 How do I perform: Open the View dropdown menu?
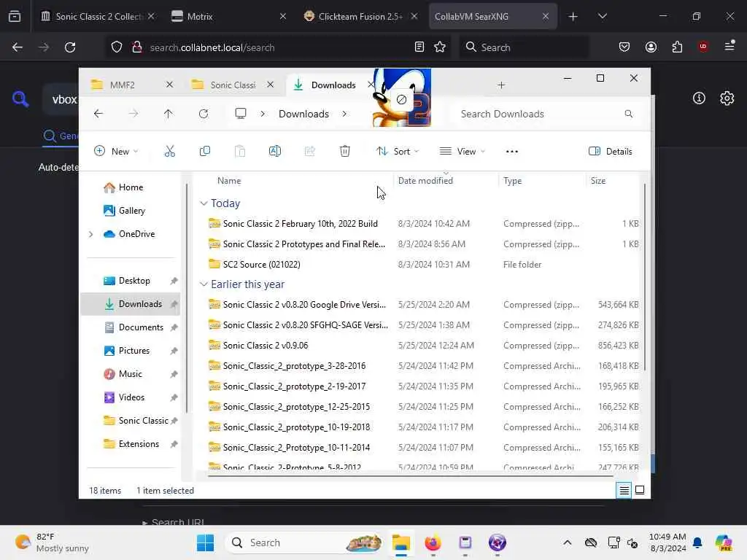(462, 152)
